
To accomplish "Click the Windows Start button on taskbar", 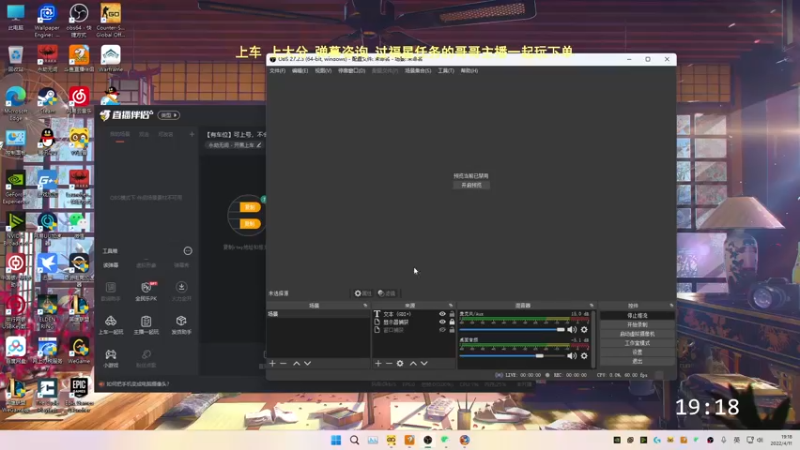I will [x=336, y=440].
